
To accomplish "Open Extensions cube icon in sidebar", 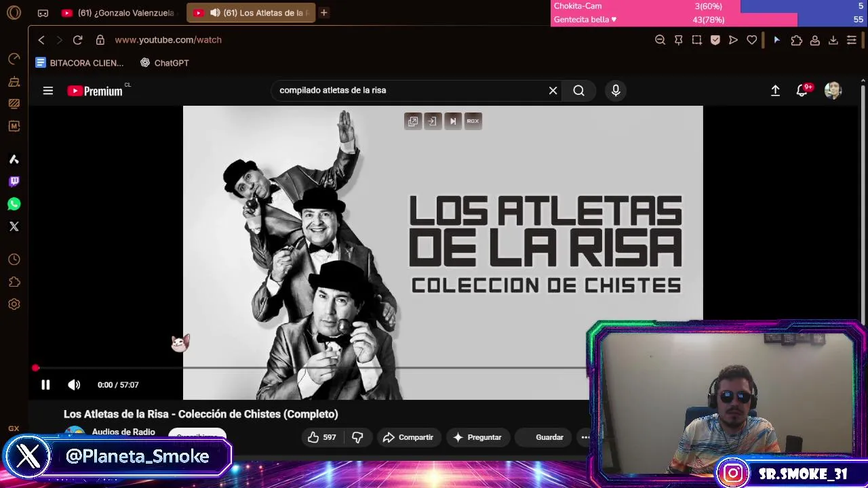I will [14, 282].
